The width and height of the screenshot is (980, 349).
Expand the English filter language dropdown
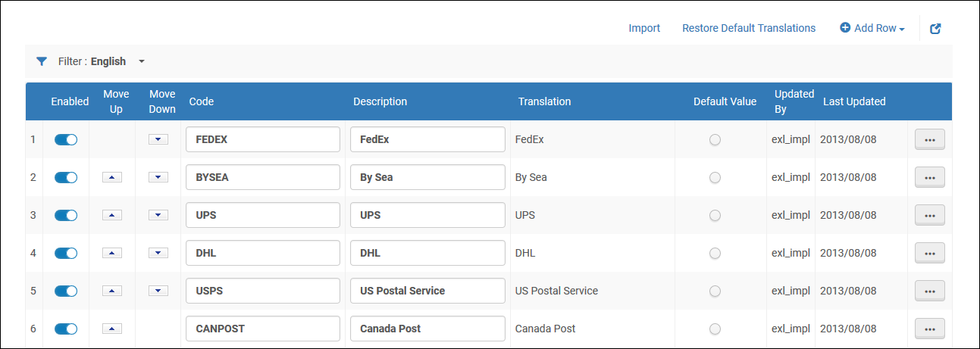pyautogui.click(x=141, y=61)
